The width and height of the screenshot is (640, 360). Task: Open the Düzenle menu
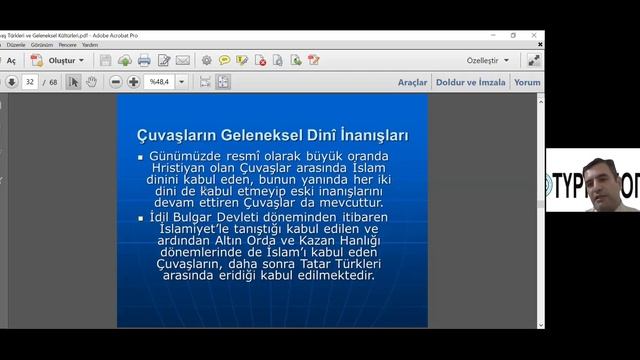click(x=16, y=45)
